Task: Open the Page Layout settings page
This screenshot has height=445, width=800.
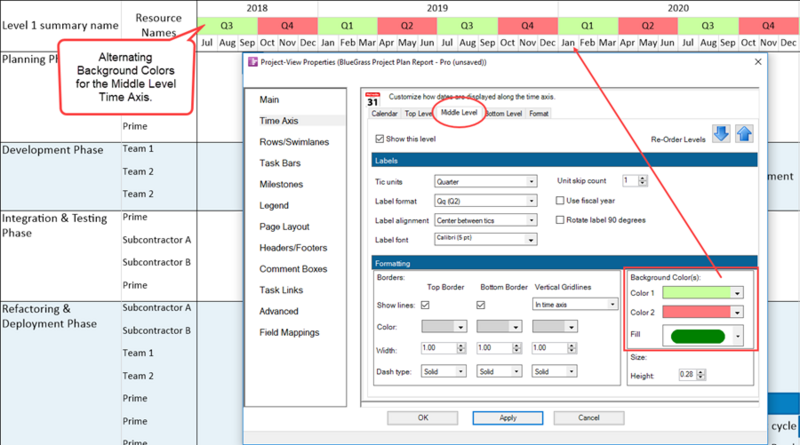Action: (x=284, y=227)
